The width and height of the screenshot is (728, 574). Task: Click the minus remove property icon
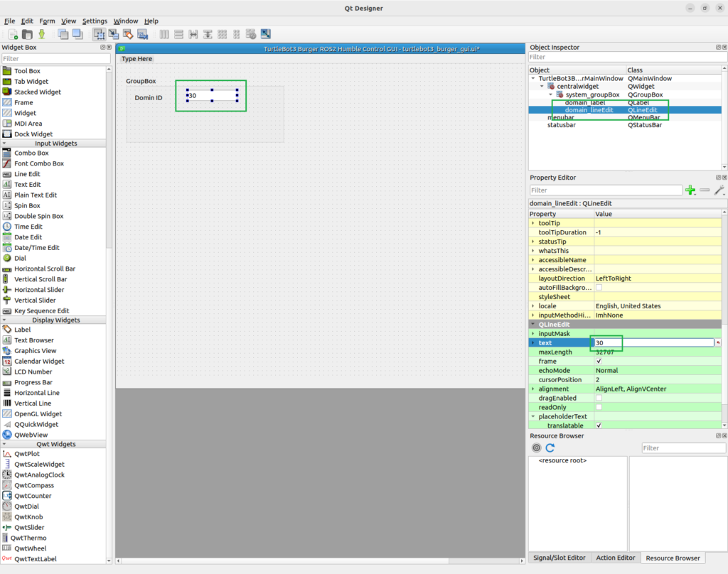[x=705, y=190]
